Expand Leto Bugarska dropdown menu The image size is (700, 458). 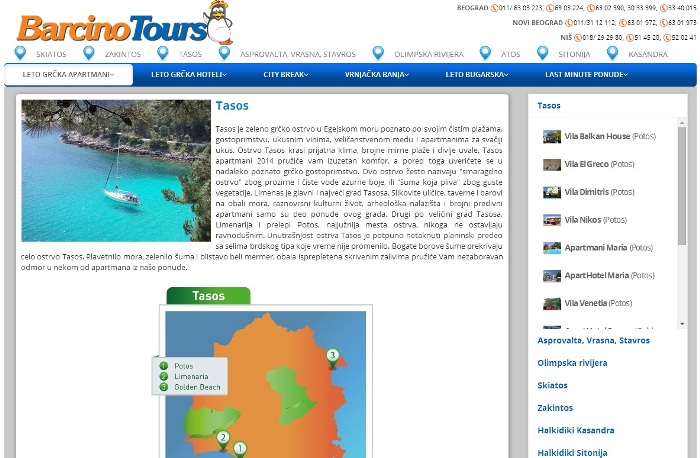[477, 75]
